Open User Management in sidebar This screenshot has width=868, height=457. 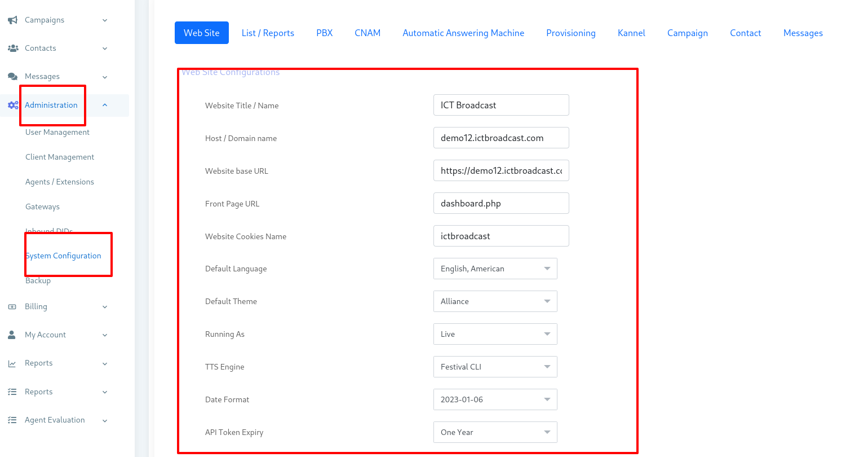click(57, 132)
